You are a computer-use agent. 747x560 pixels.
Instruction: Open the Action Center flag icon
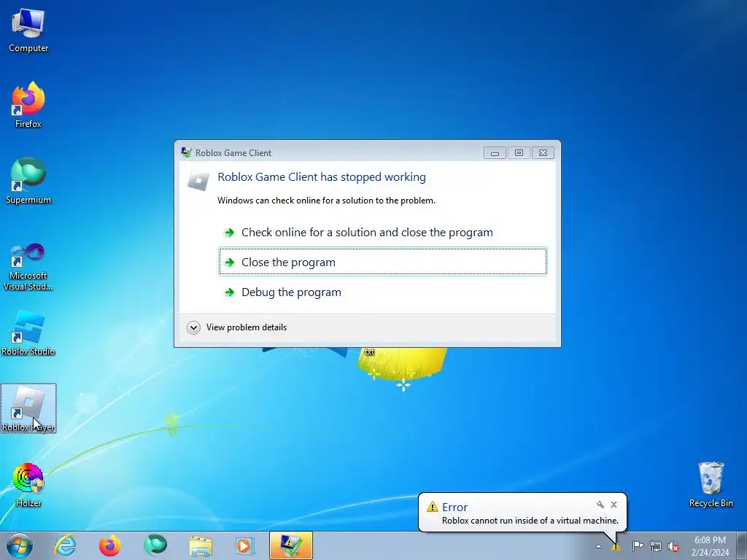click(638, 546)
